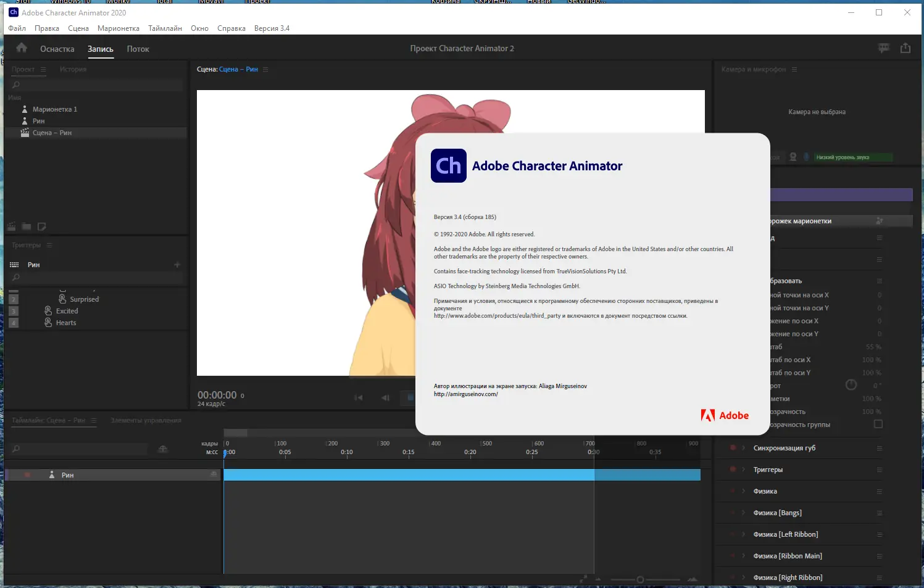Click the search magnifier in the Triggers panel
This screenshot has width=924, height=588.
[x=15, y=278]
